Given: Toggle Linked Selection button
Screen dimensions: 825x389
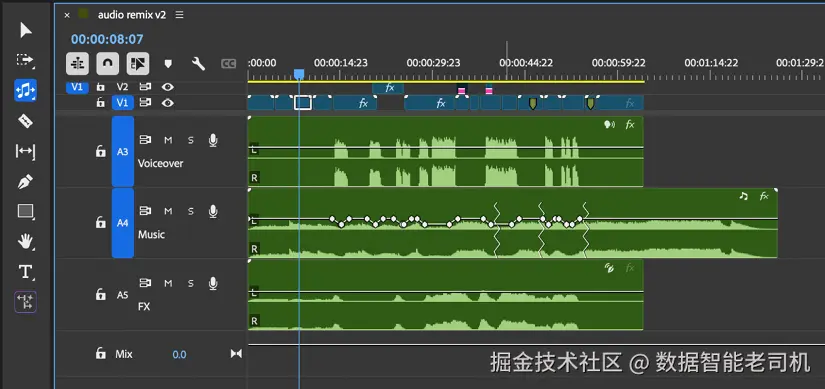Looking at the screenshot, I should 138,64.
